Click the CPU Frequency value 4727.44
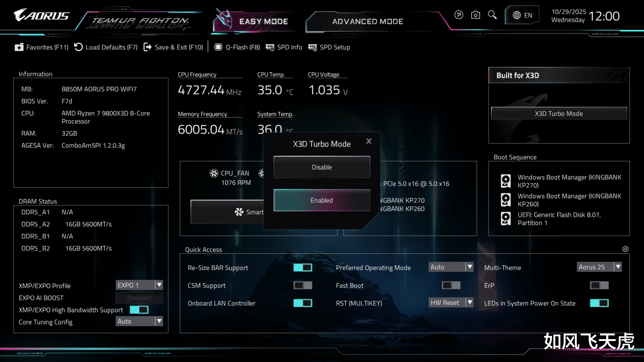 (201, 90)
